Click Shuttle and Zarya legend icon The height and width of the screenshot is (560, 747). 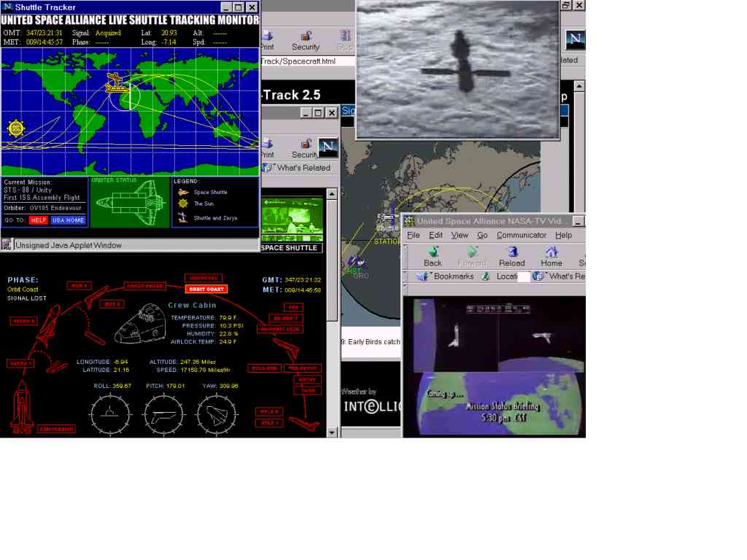[x=183, y=217]
